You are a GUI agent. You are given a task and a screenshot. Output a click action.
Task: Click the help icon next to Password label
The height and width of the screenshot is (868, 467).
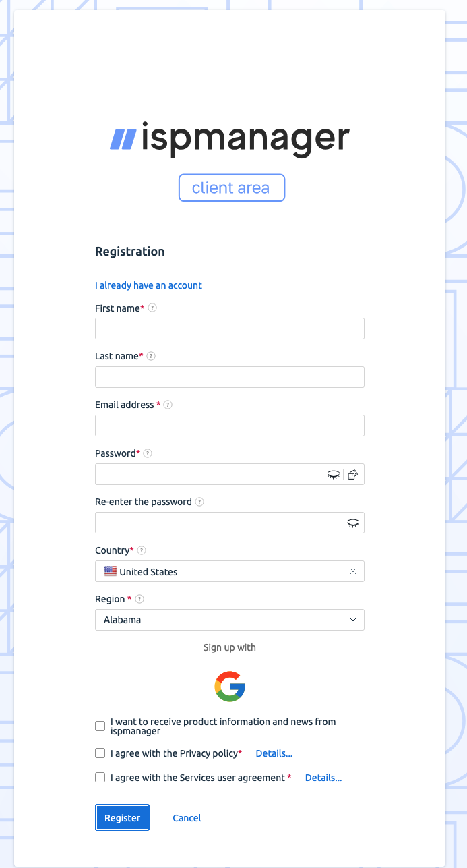coord(148,454)
